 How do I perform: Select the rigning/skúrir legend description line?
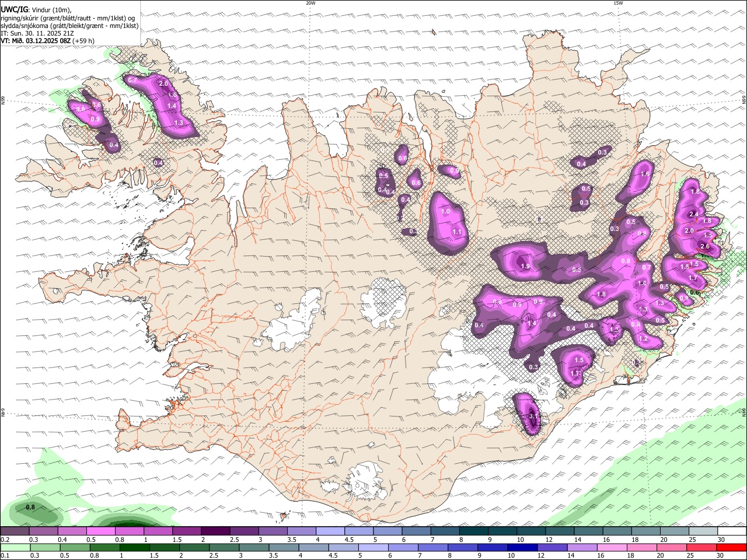68,17
